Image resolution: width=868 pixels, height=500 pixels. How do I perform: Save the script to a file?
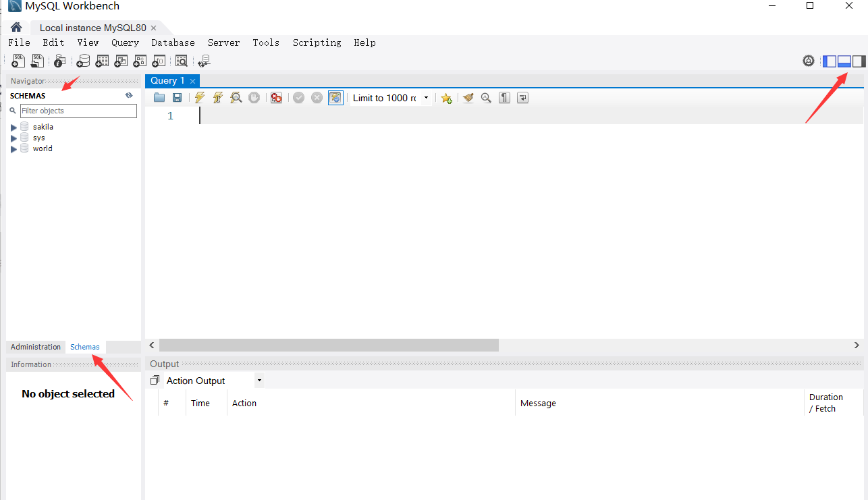pos(177,98)
